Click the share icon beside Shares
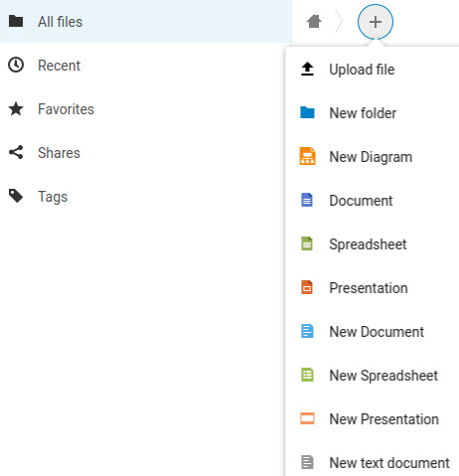The image size is (459, 476). point(16,152)
